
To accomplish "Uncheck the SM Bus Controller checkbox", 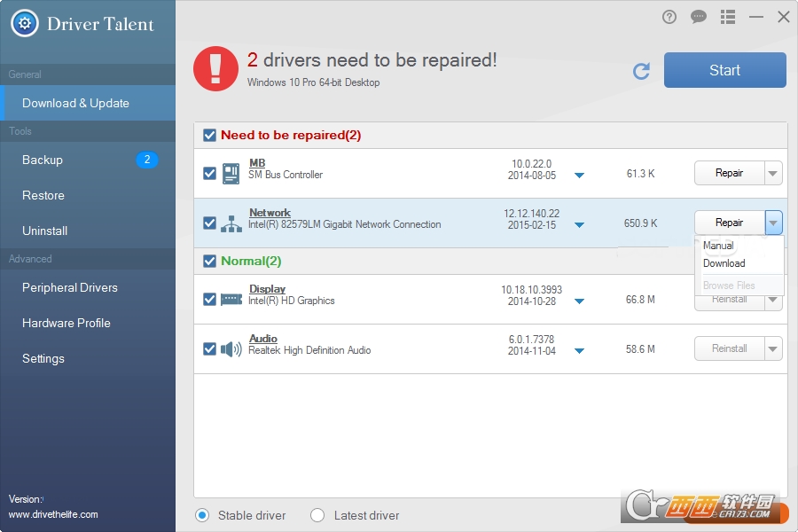I will coord(209,174).
